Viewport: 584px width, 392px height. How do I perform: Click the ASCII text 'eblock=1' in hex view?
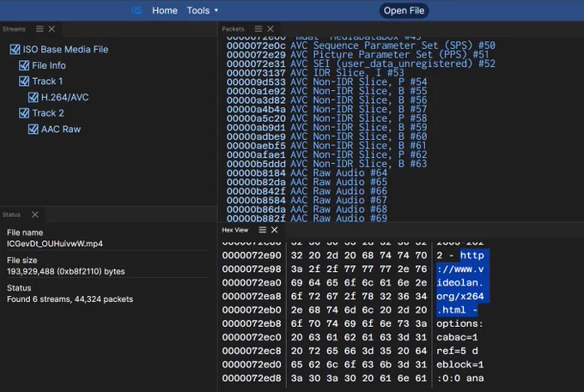tap(460, 365)
